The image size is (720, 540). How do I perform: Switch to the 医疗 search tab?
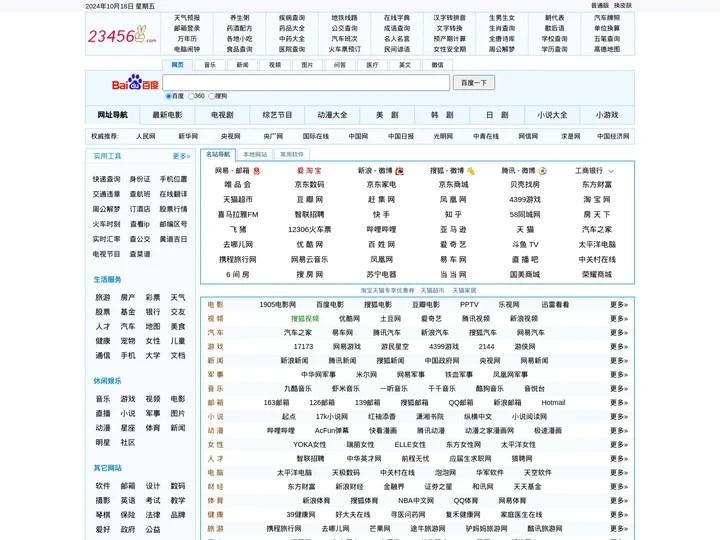tap(372, 65)
